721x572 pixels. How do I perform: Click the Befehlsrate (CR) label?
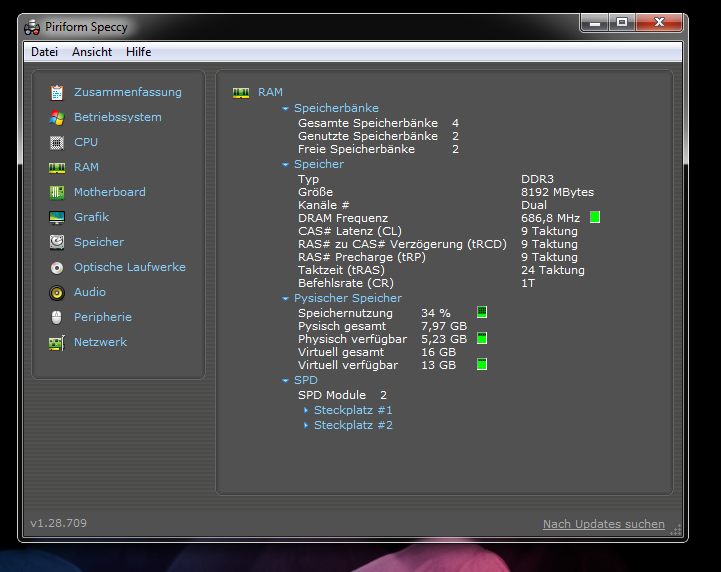[346, 283]
